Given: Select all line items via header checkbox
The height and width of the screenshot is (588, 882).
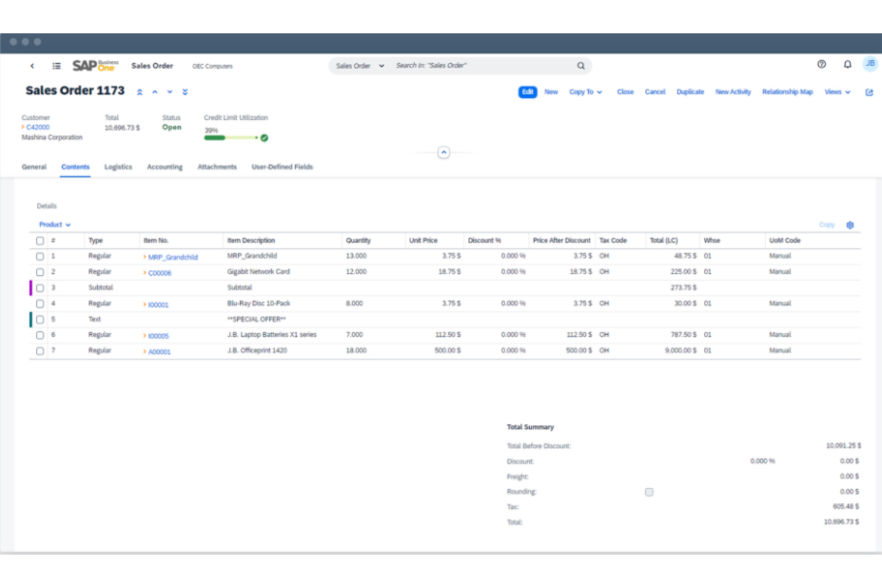Looking at the screenshot, I should (x=40, y=240).
